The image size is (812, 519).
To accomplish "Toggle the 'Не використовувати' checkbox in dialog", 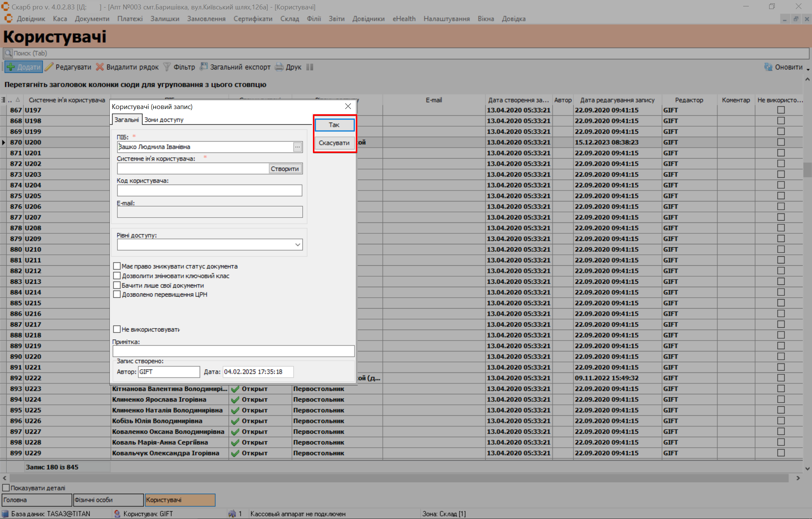I will [117, 329].
